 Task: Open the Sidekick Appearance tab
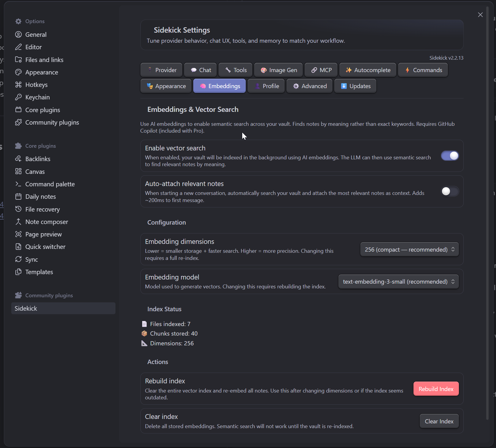(x=166, y=86)
